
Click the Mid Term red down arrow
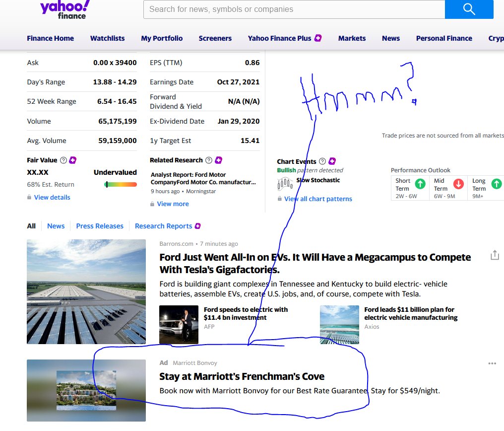pos(458,184)
